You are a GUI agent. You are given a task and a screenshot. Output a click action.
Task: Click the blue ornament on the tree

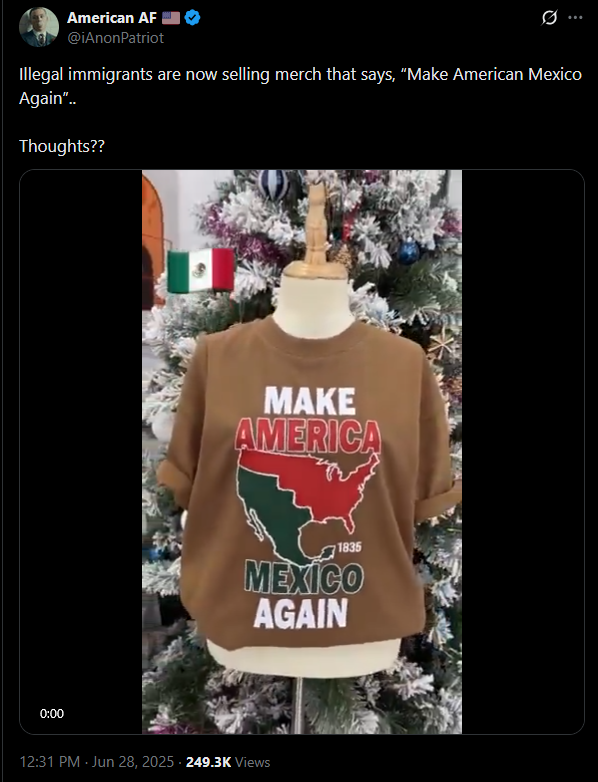pyautogui.click(x=408, y=251)
